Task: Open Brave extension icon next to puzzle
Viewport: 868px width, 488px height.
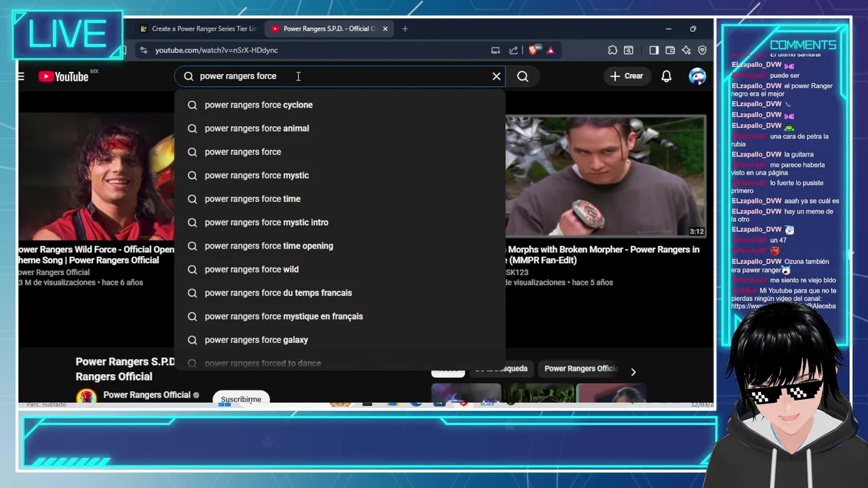Action: (629, 50)
